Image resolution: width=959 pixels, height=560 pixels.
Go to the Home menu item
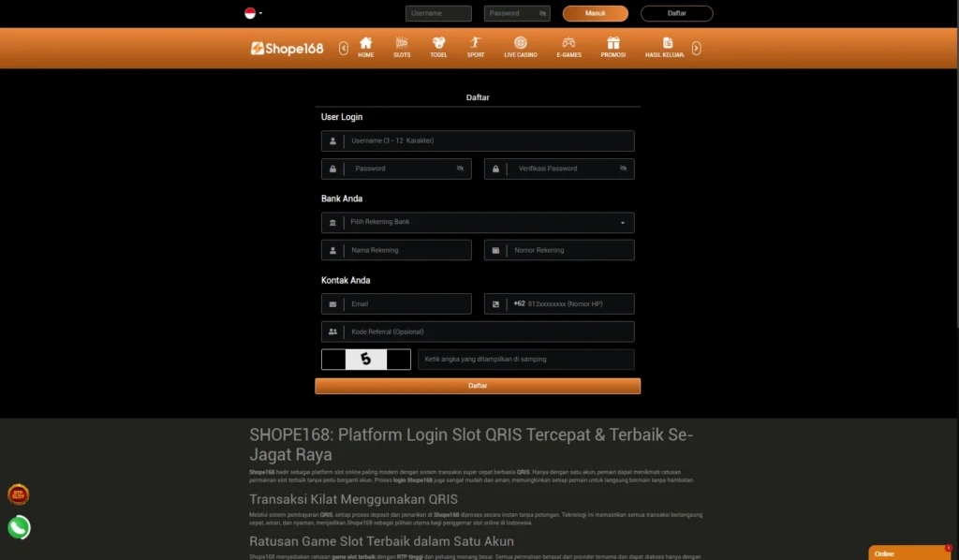(365, 47)
